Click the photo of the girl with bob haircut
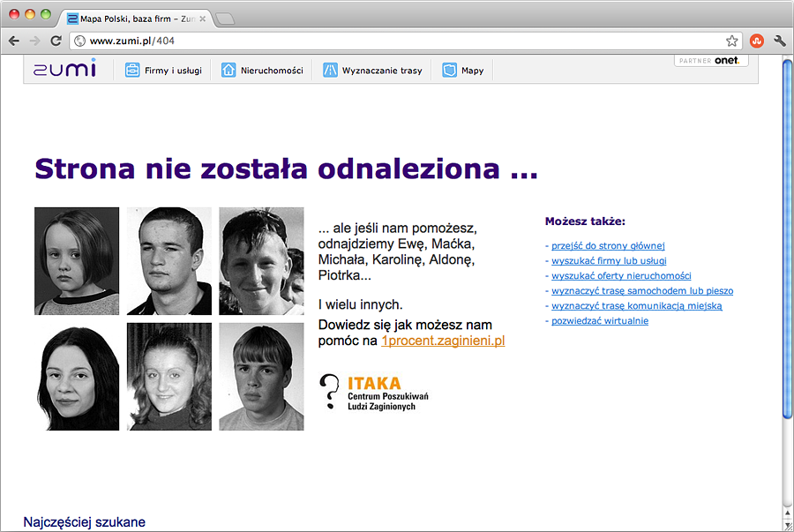The image size is (794, 532). coord(77,260)
